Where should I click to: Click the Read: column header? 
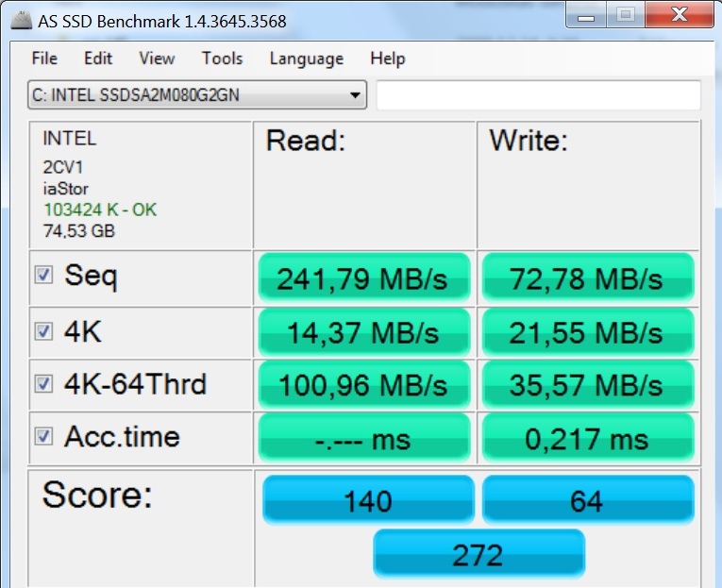tap(306, 141)
